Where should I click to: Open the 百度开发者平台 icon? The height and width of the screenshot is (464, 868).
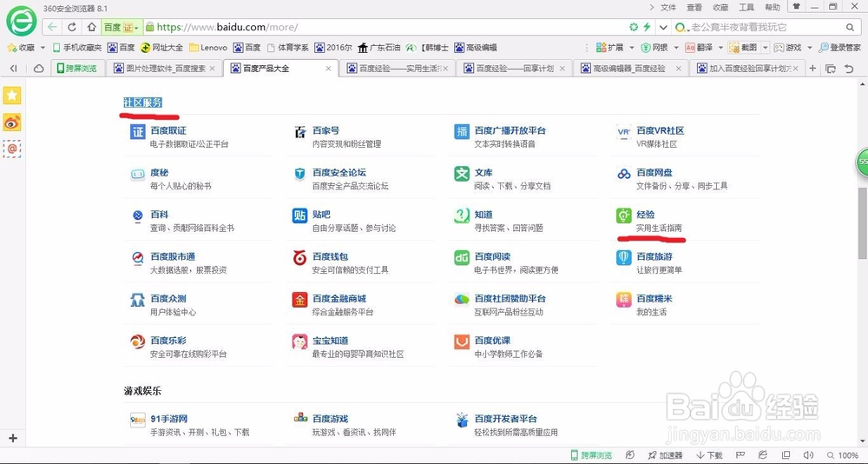click(x=462, y=421)
